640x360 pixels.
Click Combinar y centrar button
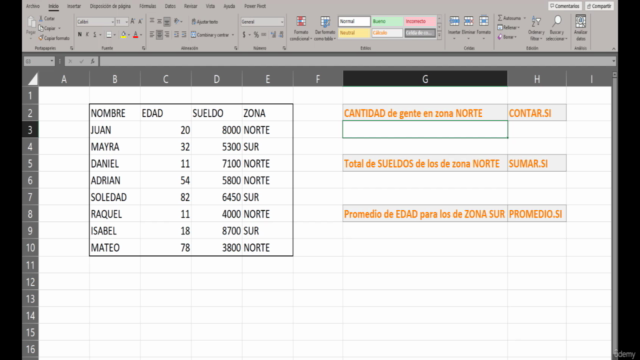[x=210, y=35]
